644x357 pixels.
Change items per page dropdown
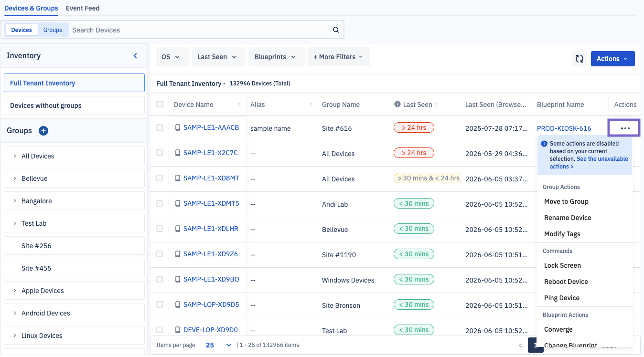tap(218, 345)
